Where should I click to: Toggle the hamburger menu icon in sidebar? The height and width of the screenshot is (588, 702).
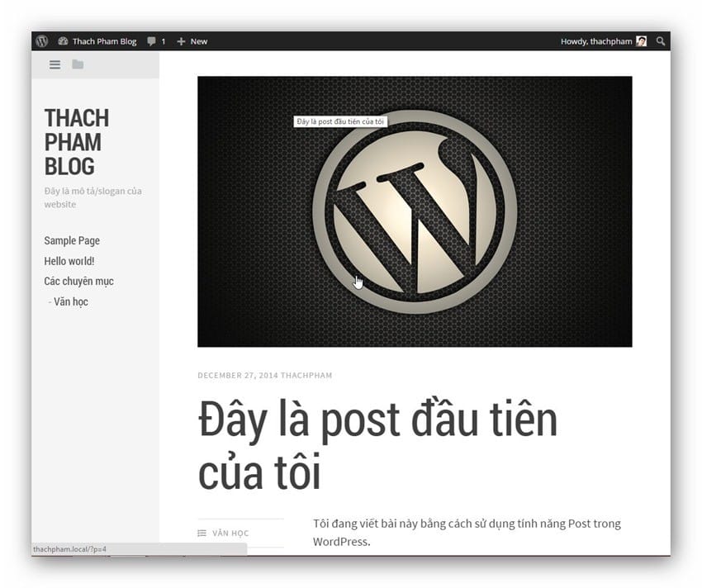[x=55, y=64]
